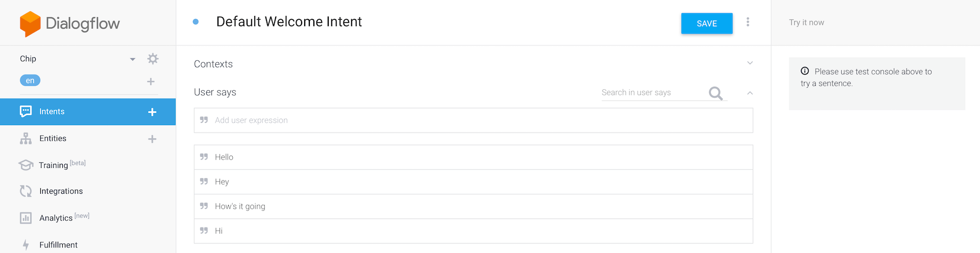Image resolution: width=980 pixels, height=253 pixels.
Task: Click the quote icon beside Hello
Action: [x=204, y=157]
